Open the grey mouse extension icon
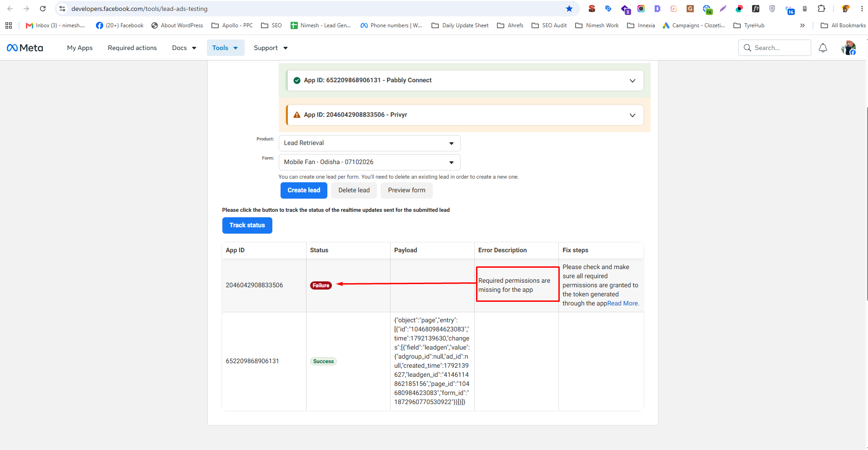The height and width of the screenshot is (450, 868). pyautogui.click(x=805, y=9)
